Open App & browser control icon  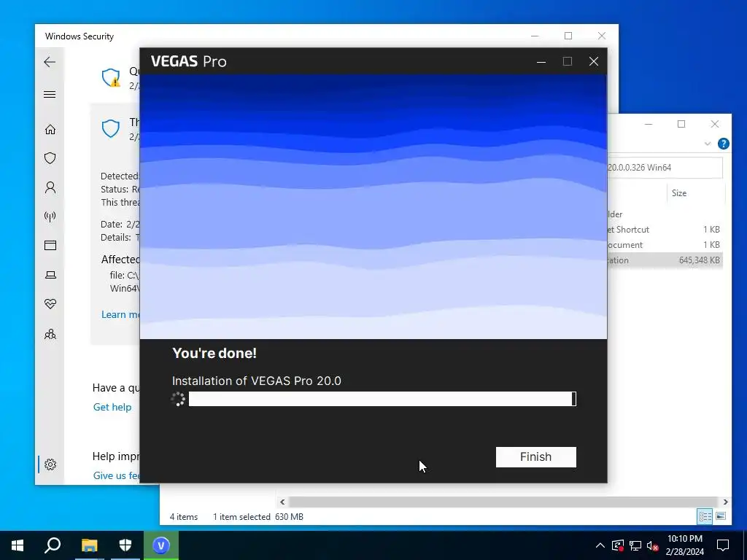click(x=50, y=245)
